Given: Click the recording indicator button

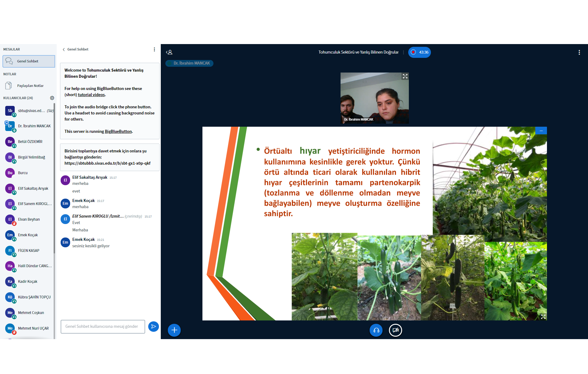Looking at the screenshot, I should (419, 52).
